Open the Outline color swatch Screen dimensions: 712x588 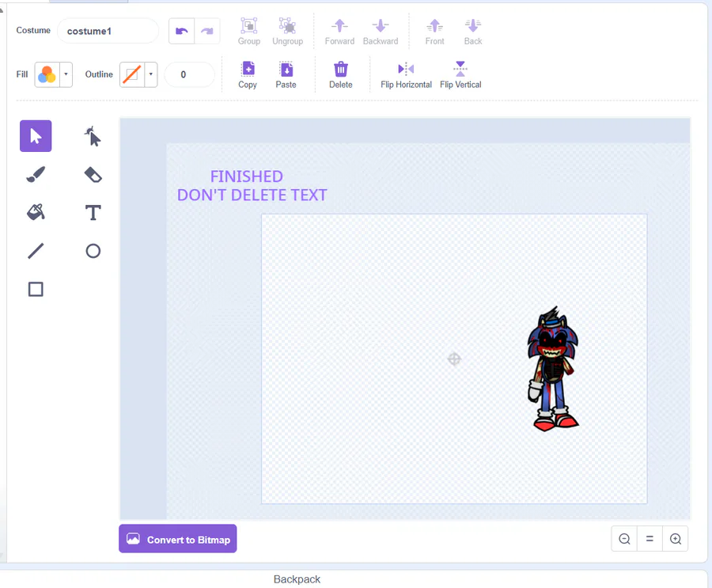coord(132,74)
